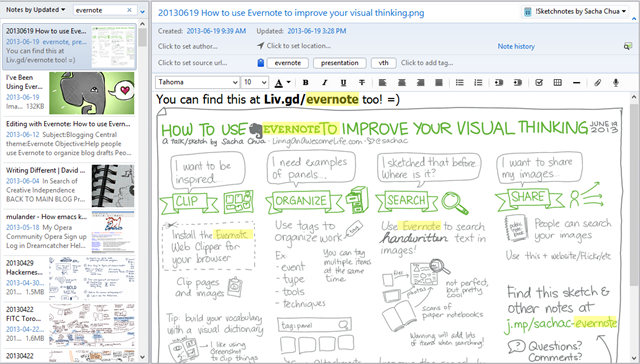Attach a file with paperclip icon
The height and width of the screenshot is (364, 640).
click(597, 82)
